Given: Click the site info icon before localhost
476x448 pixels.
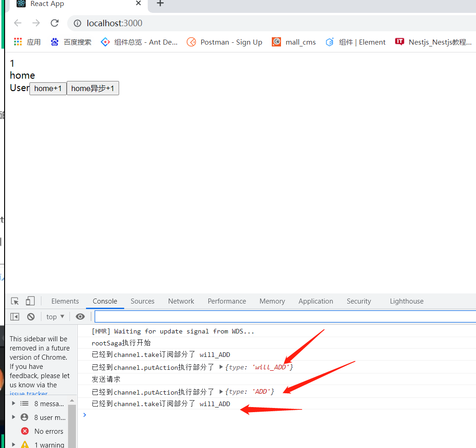Looking at the screenshot, I should 77,23.
